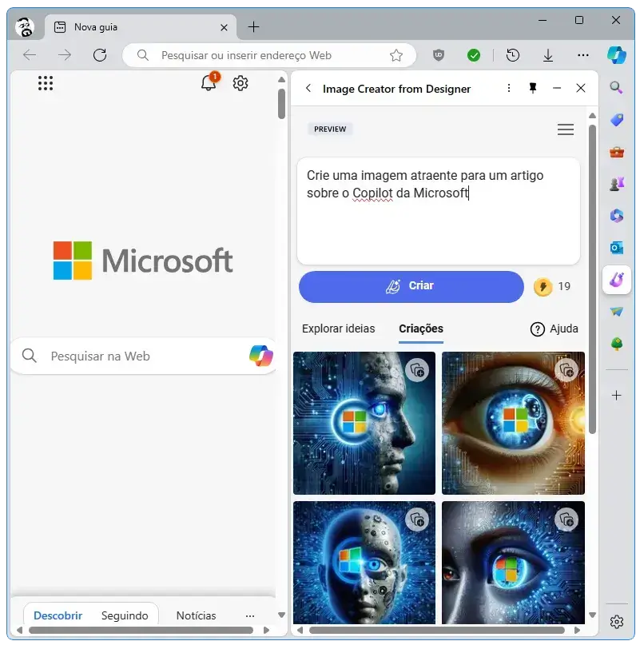Viewport: 644px width, 649px height.
Task: Close the Nova guia tab
Action: coord(224,27)
